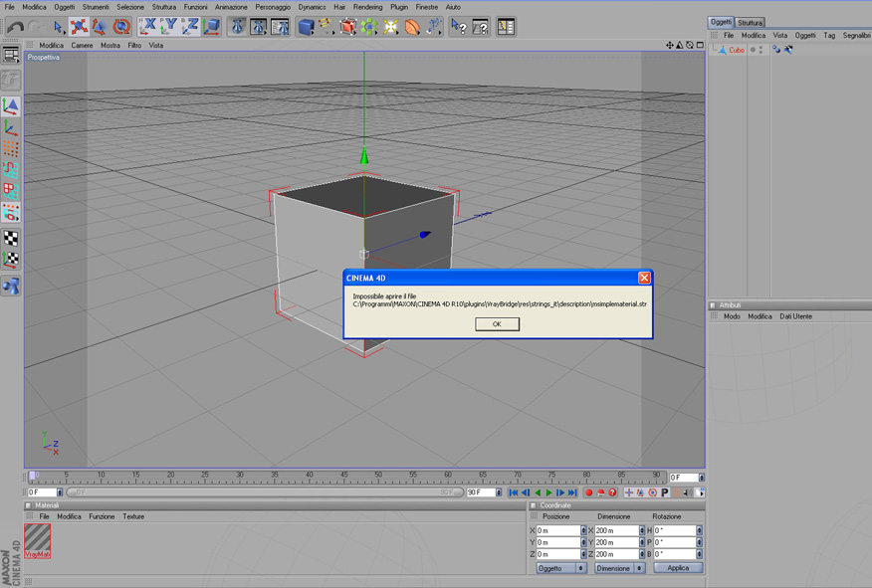Click the Add Cube primitive icon

(x=306, y=27)
